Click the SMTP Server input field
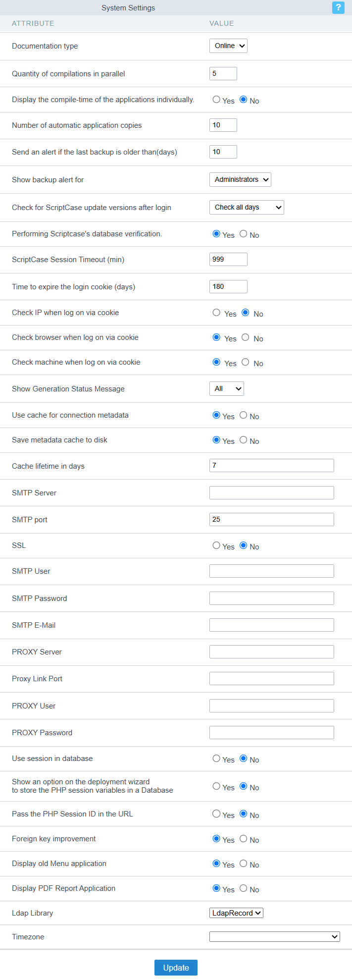This screenshot has height=980, width=352. pos(271,492)
